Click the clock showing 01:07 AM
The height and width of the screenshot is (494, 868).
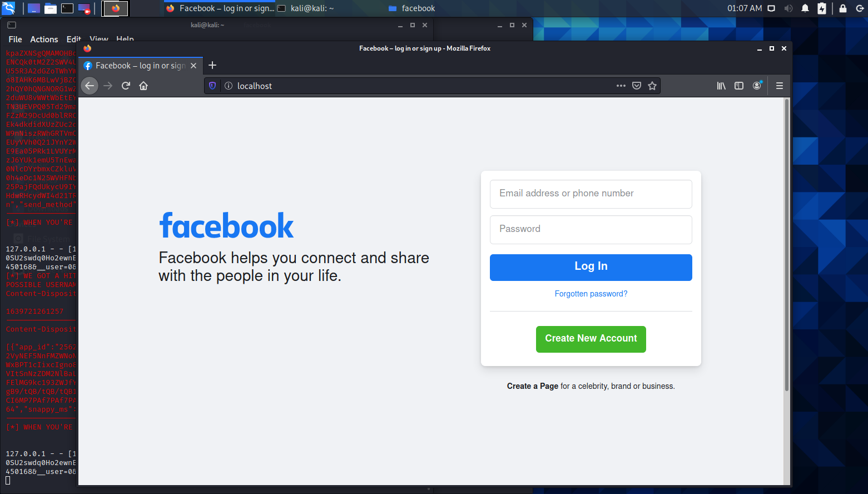tap(745, 8)
